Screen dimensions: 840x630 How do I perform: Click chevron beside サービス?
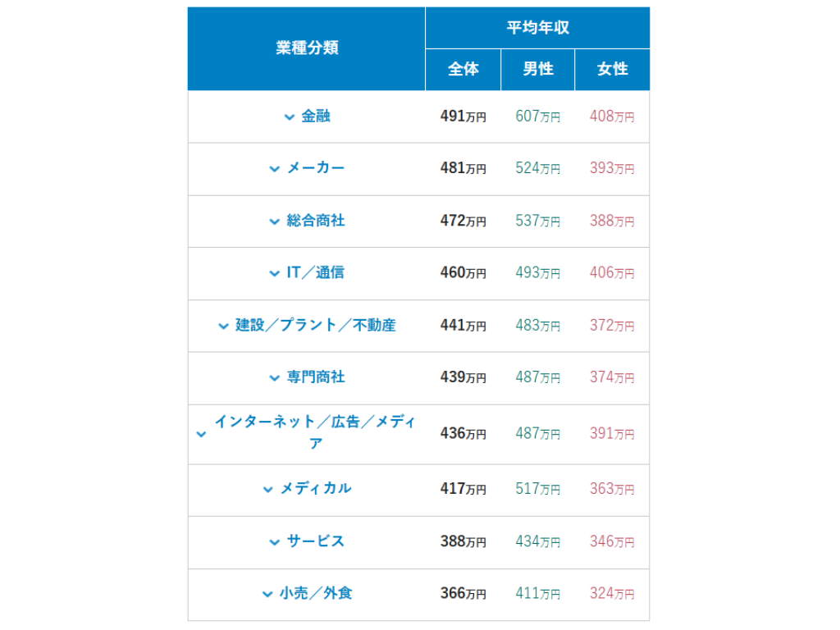point(274,542)
